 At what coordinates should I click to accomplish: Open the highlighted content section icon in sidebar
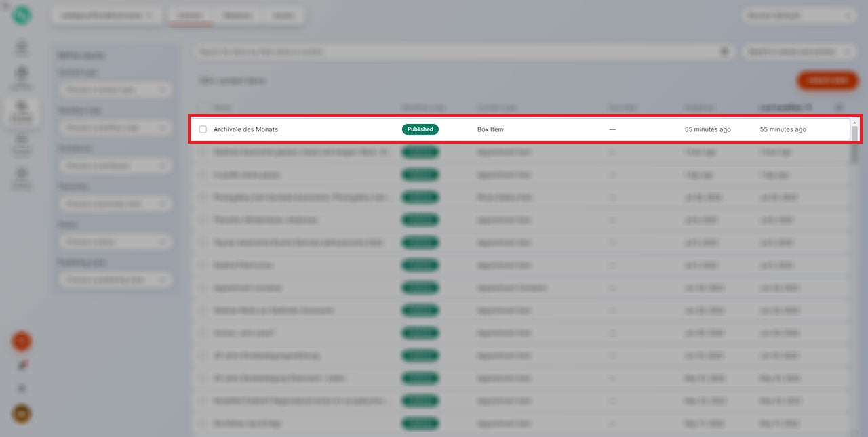click(x=21, y=108)
